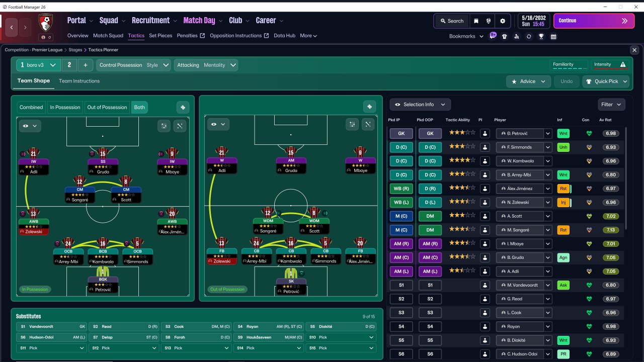
Task: Open the Selection Info view dropdown
Action: (420, 105)
